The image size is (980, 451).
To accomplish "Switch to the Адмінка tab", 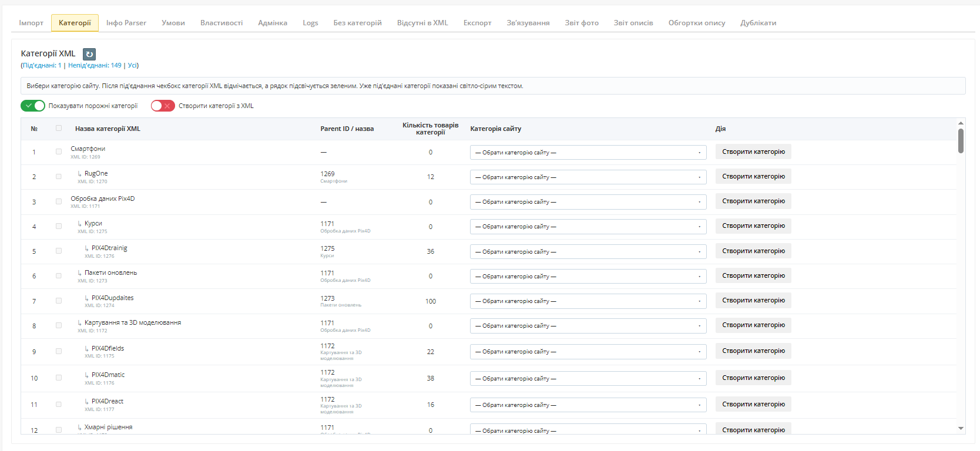I will (273, 23).
